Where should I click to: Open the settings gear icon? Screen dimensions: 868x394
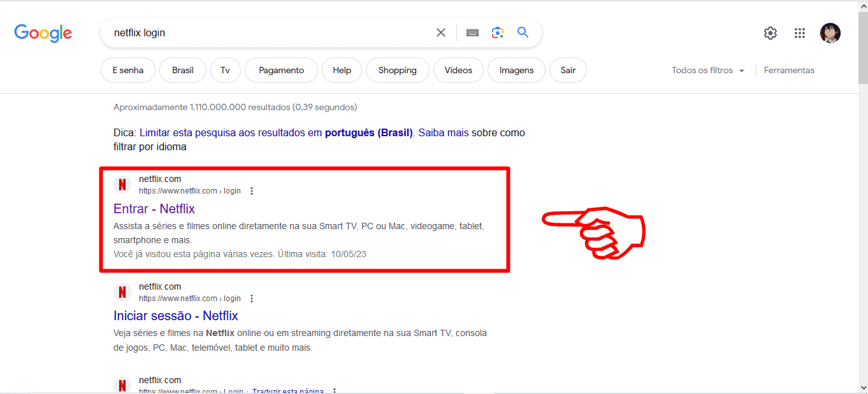coord(770,33)
